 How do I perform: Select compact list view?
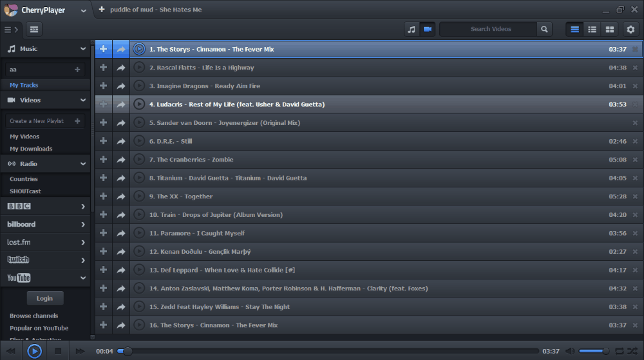tap(574, 29)
